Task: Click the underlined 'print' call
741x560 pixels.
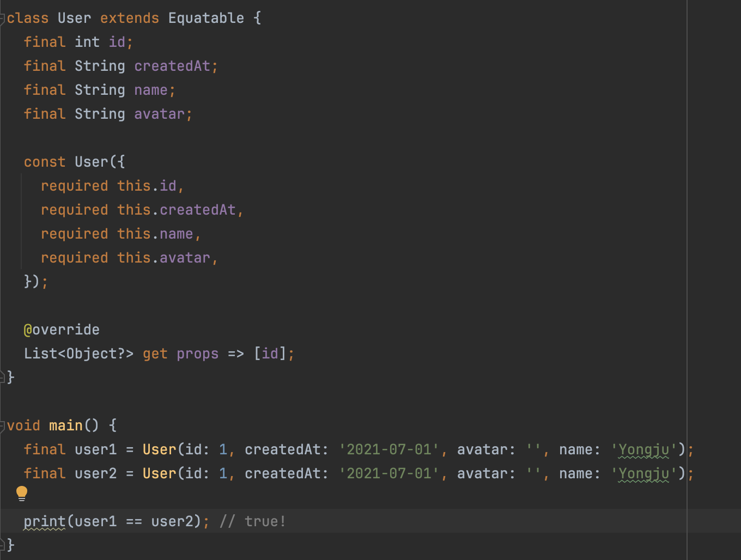Action: 45,522
